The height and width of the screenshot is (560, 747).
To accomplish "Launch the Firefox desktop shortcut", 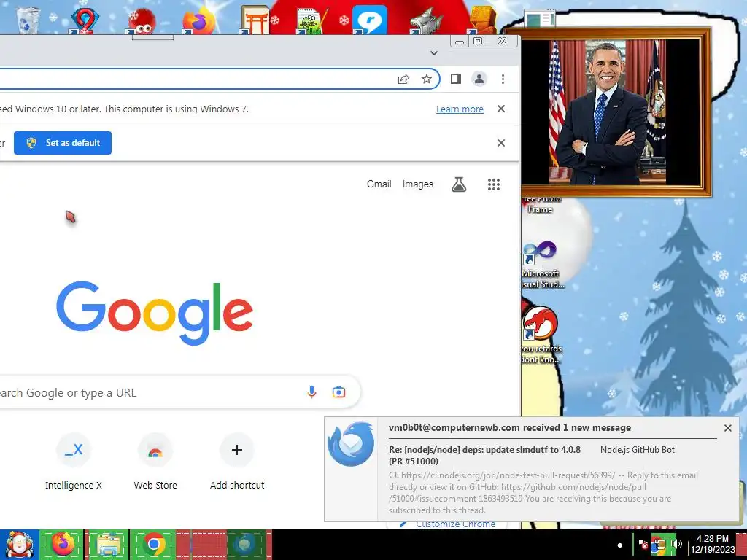I will click(199, 20).
